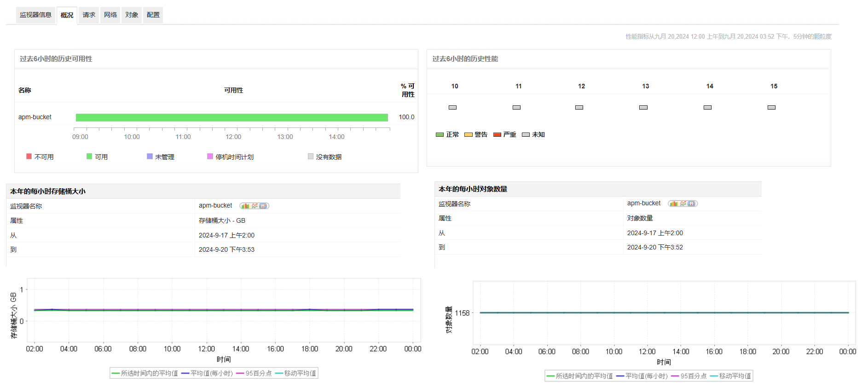The image size is (868, 388).
Task: Open the 配置 tab
Action: (x=153, y=15)
